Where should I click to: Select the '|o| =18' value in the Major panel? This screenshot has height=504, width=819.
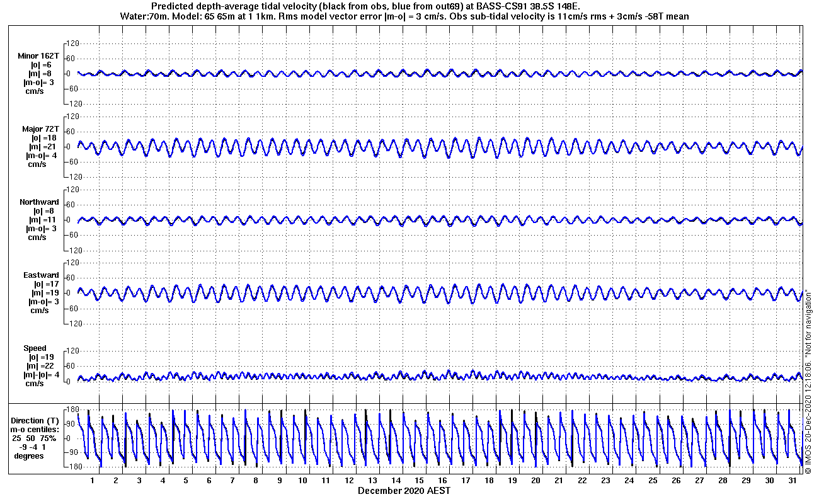[44, 138]
